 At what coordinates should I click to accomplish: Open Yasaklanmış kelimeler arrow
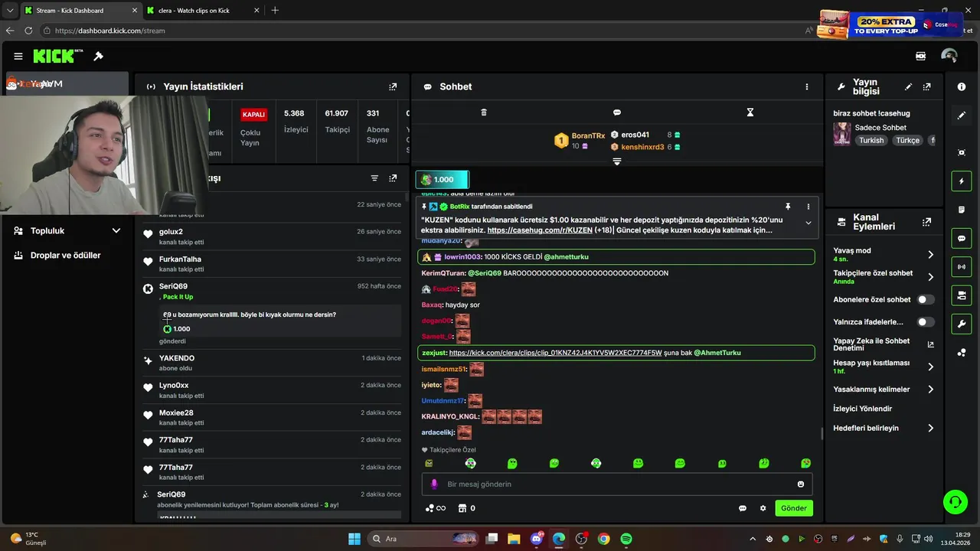(x=931, y=390)
